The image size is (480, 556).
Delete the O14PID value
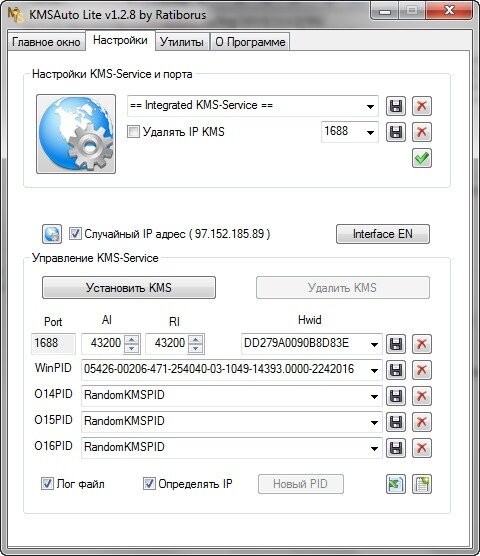tap(422, 396)
